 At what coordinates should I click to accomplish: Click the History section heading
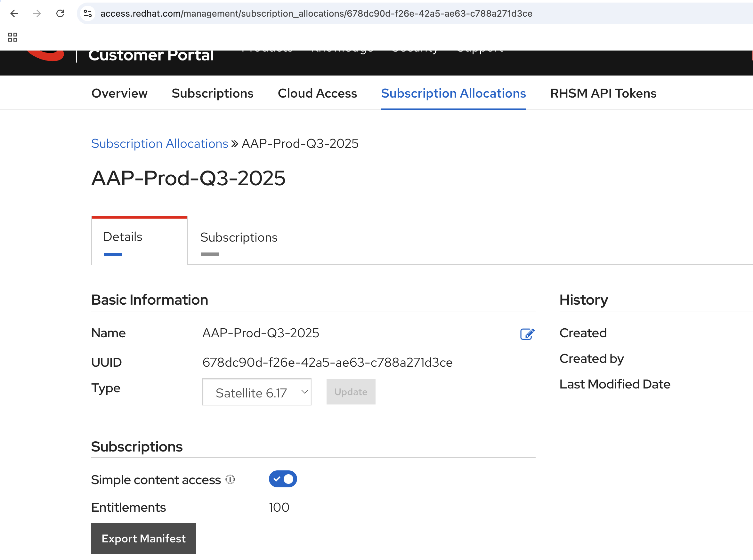coord(583,300)
